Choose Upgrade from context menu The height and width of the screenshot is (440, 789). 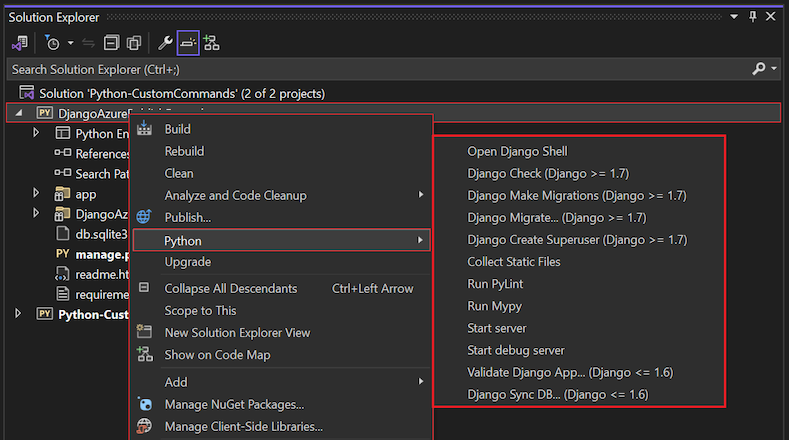pos(188,262)
